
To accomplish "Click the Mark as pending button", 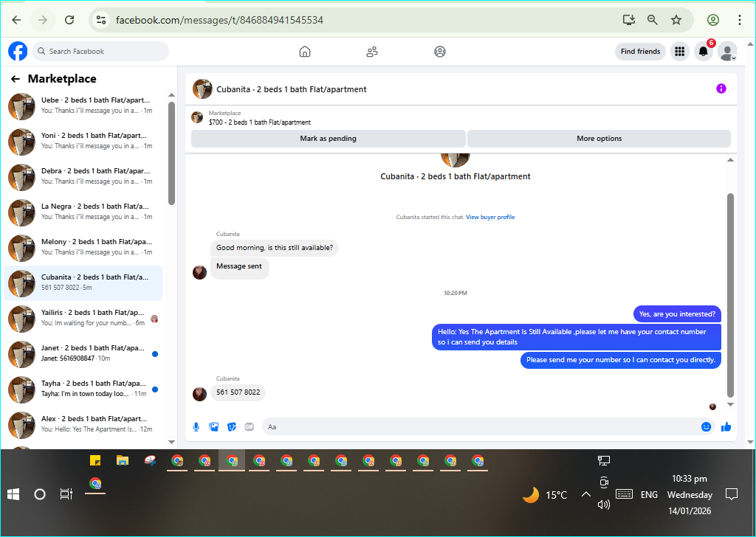I will (328, 138).
